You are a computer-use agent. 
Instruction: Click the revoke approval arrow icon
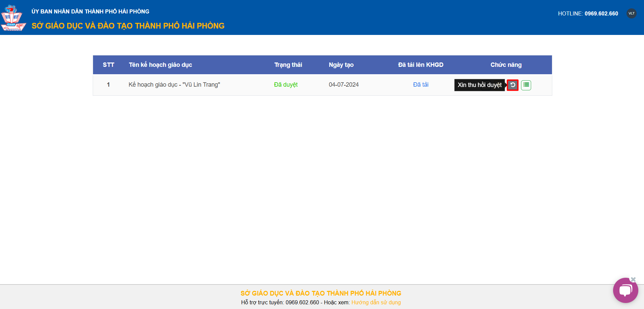pos(513,85)
